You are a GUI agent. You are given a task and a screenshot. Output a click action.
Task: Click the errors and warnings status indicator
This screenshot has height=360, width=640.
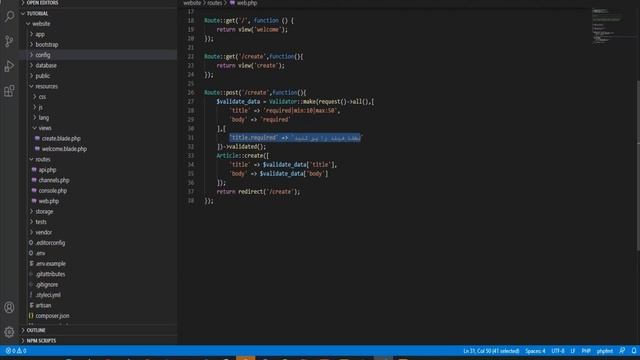coord(16,351)
